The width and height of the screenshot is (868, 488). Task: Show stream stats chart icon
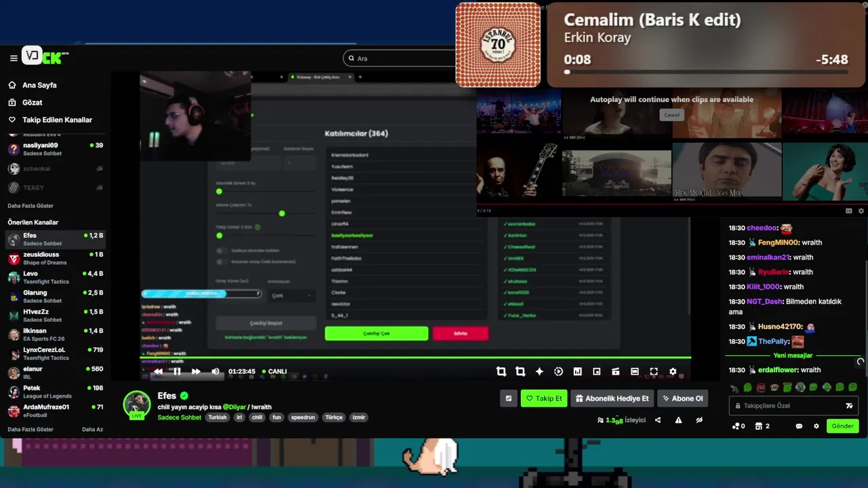578,371
